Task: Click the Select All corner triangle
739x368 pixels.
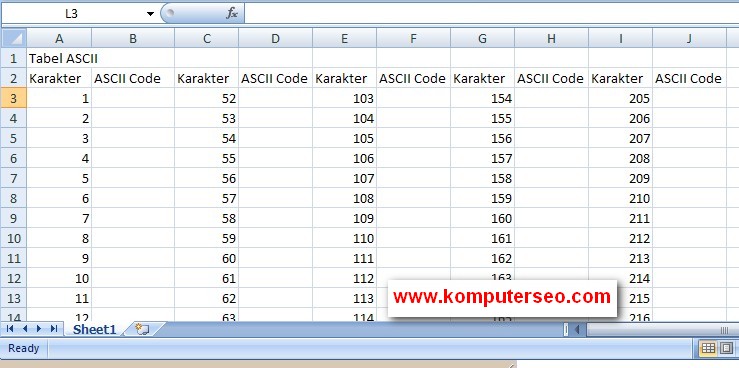Action: point(14,38)
